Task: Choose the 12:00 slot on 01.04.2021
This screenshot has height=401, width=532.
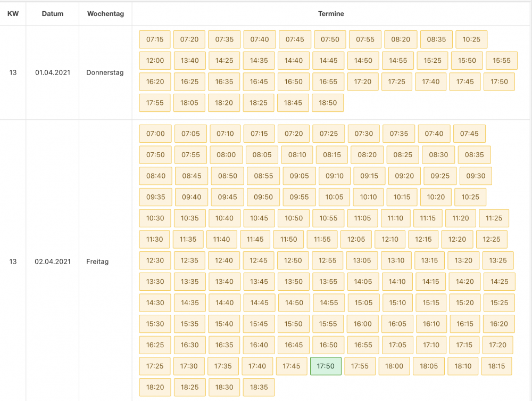Action: [x=155, y=60]
